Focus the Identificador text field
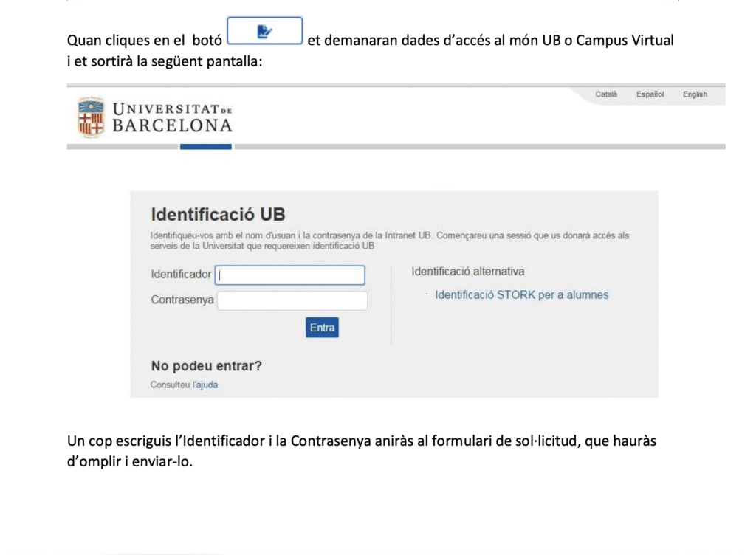Viewport: 756px width, 555px height. pyautogui.click(x=290, y=275)
